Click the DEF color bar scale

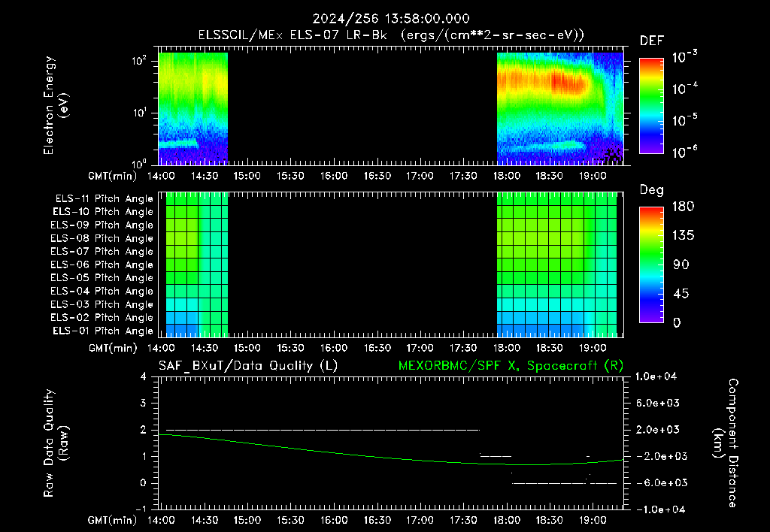point(651,105)
